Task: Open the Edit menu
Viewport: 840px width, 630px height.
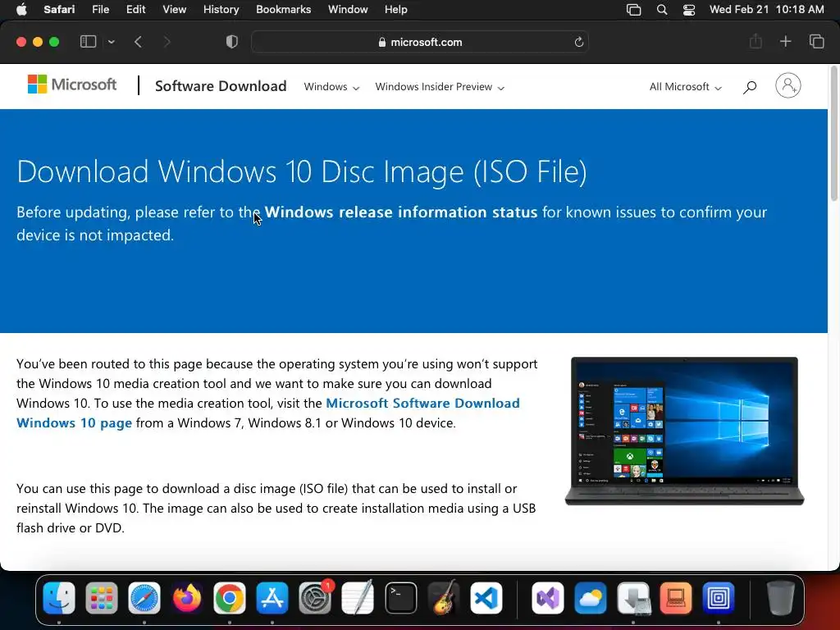Action: click(x=135, y=10)
